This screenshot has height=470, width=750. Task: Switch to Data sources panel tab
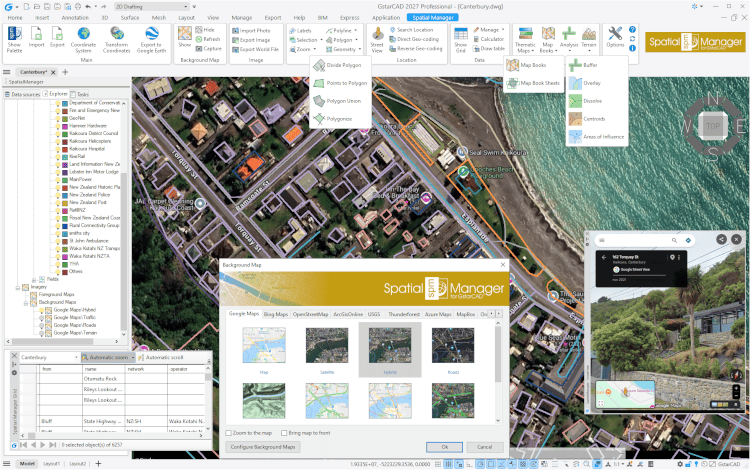22,94
